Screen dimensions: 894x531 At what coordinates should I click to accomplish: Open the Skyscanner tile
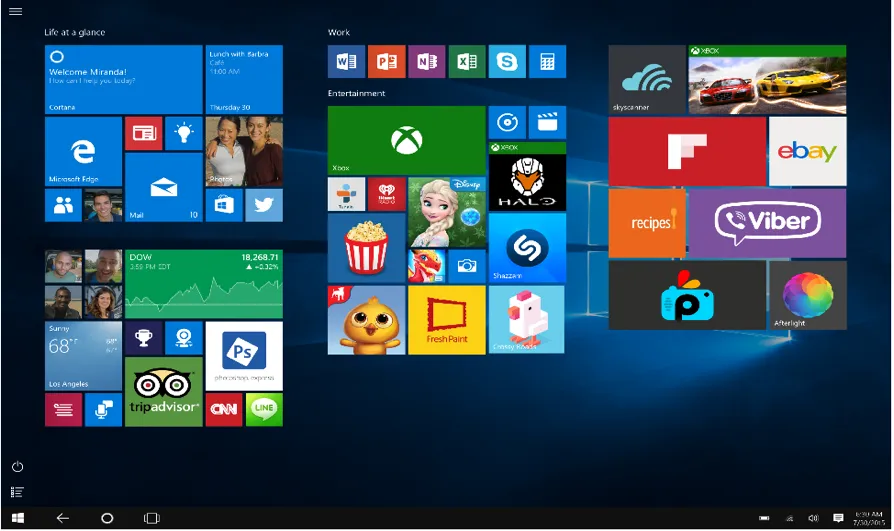(x=647, y=80)
